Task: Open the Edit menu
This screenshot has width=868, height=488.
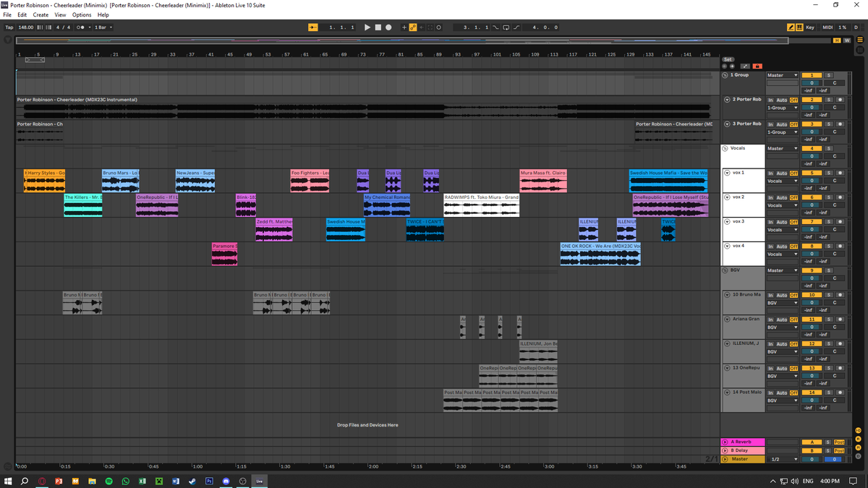Action: pos(22,14)
